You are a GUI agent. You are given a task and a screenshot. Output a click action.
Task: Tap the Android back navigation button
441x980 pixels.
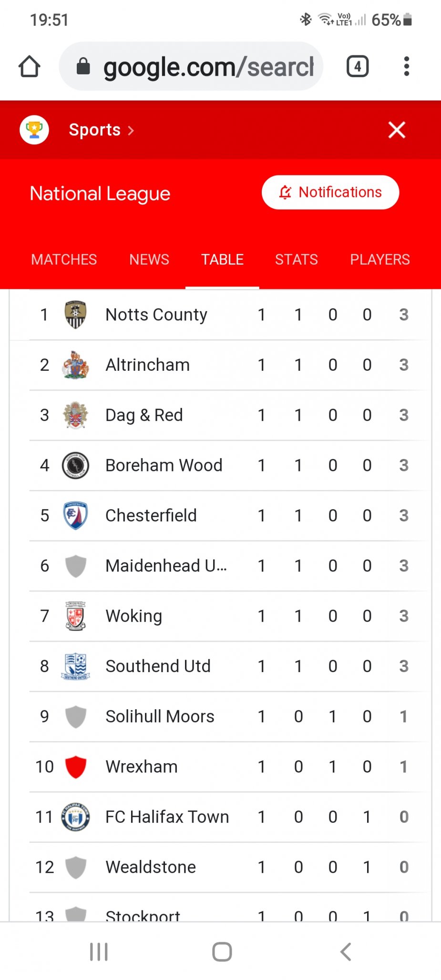(346, 952)
